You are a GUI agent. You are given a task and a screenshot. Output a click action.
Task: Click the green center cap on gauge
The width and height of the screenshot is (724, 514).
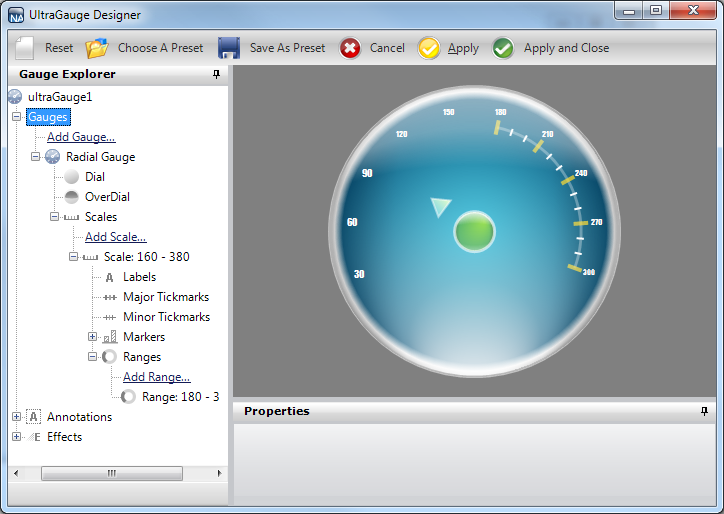(x=474, y=231)
